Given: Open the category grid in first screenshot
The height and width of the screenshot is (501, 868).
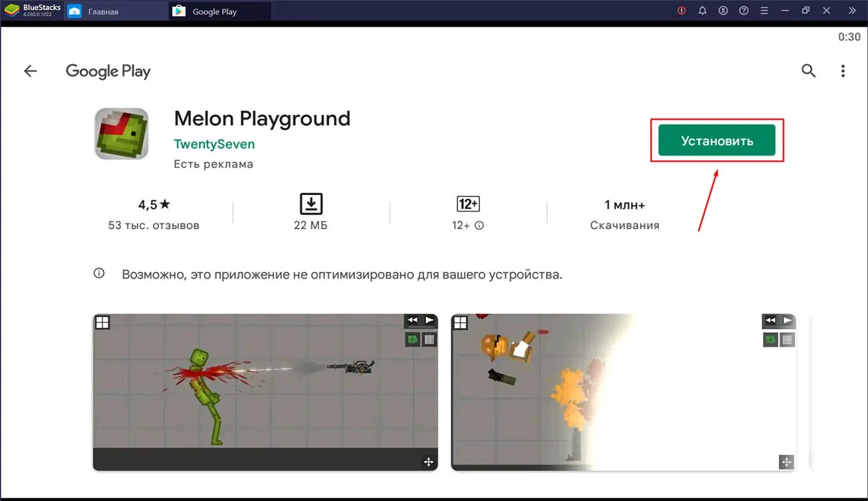Looking at the screenshot, I should click(102, 322).
